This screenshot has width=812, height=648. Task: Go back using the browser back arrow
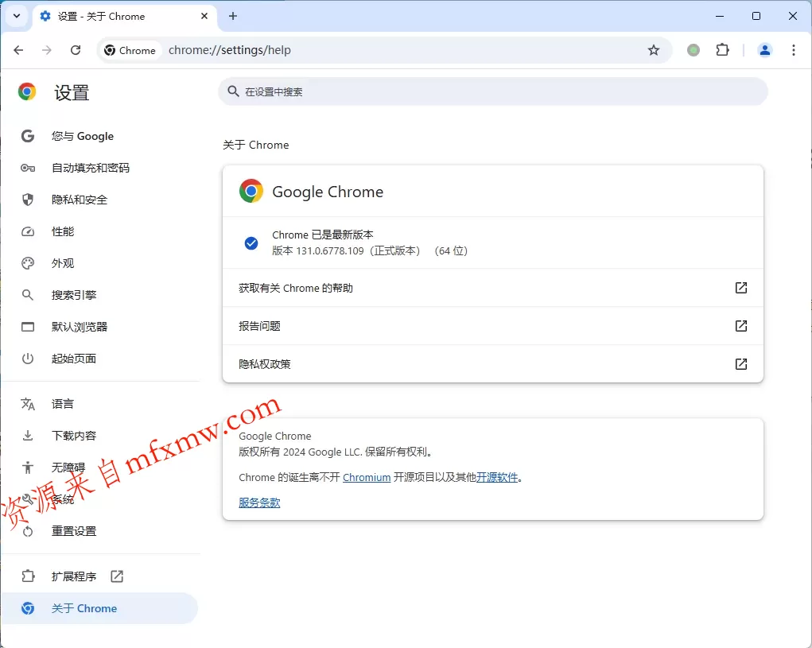coord(18,50)
